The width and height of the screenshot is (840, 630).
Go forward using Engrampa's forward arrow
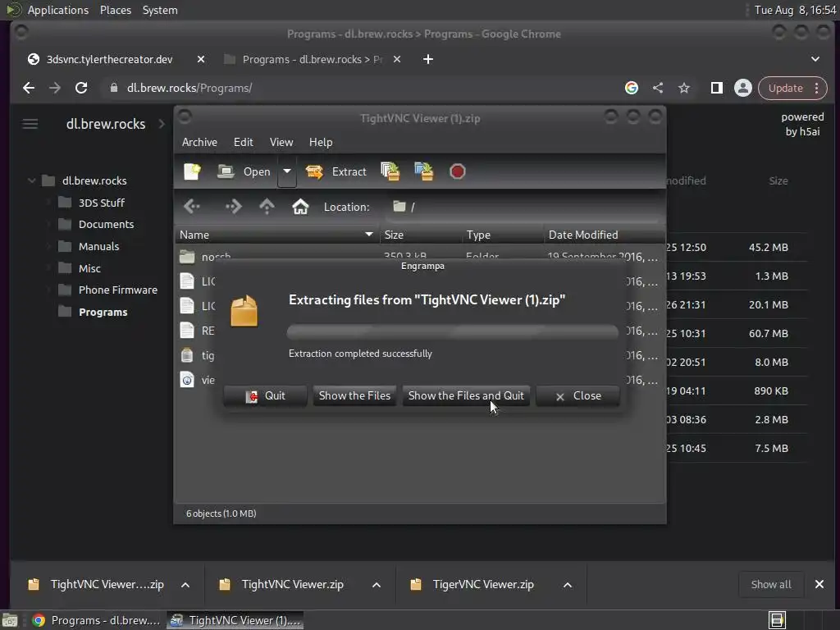point(233,207)
